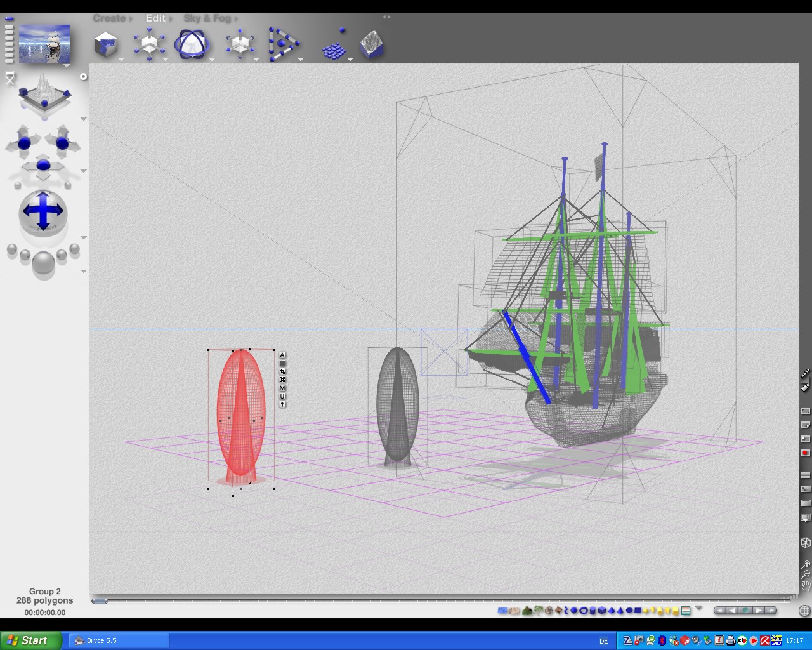Screen dimensions: 812x650
Task: Expand the Resize tool options triangle
Action: [x=166, y=60]
